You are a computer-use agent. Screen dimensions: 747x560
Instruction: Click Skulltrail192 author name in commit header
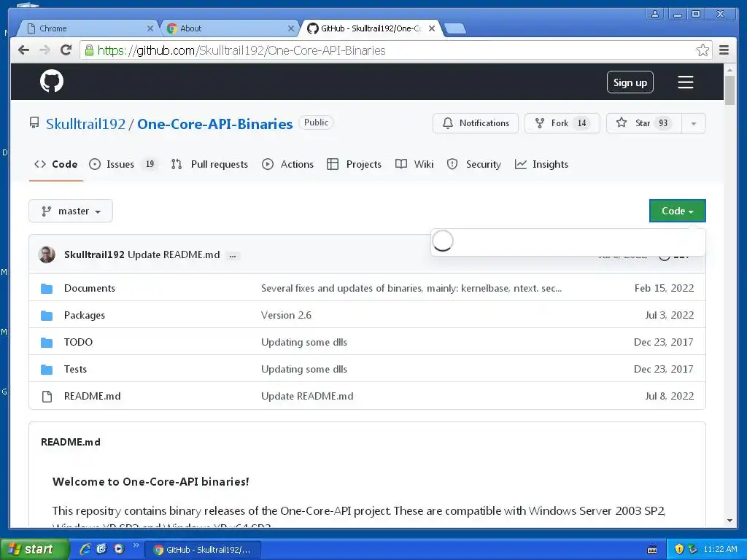coord(94,254)
